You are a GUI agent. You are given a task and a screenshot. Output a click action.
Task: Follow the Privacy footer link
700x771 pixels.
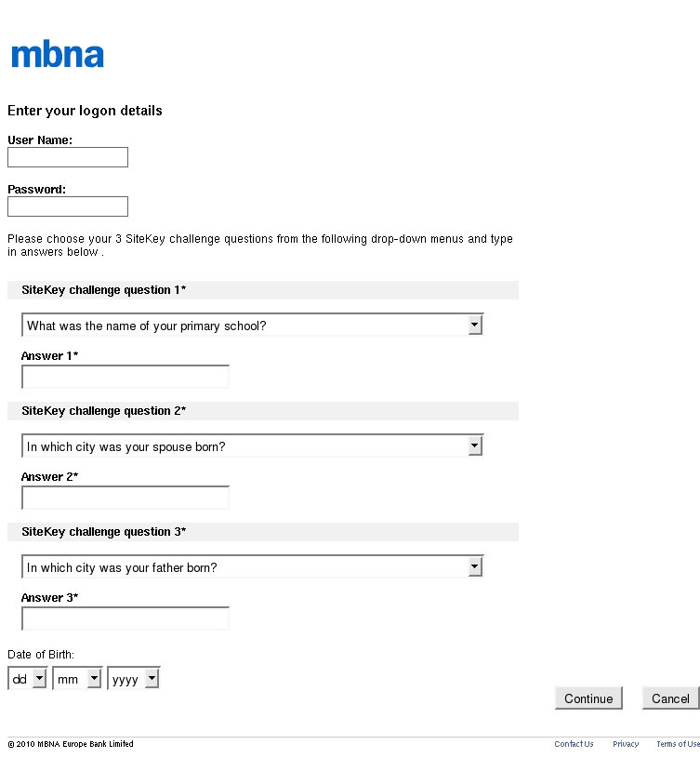tap(626, 744)
